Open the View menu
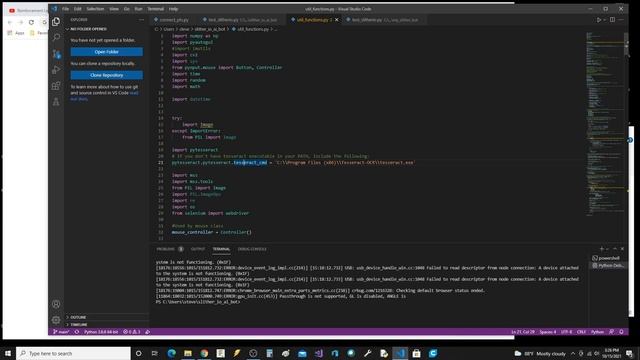Image resolution: width=640 pixels, height=360 pixels. click(x=114, y=9)
